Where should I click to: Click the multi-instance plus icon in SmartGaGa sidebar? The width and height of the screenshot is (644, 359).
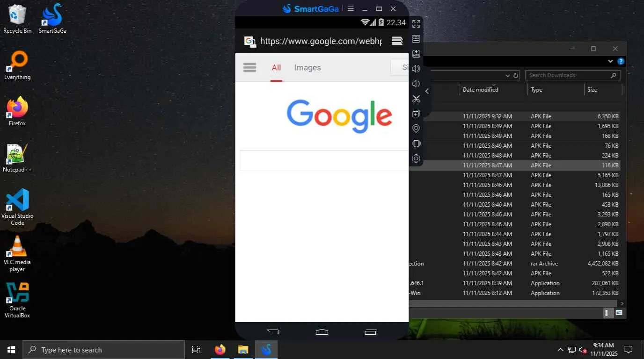[x=416, y=114]
